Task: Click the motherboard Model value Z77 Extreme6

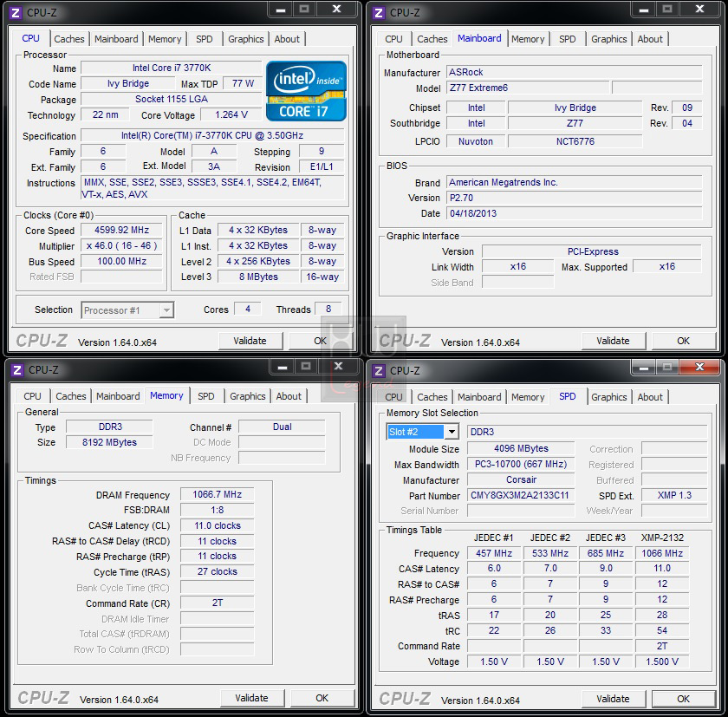Action: click(528, 88)
